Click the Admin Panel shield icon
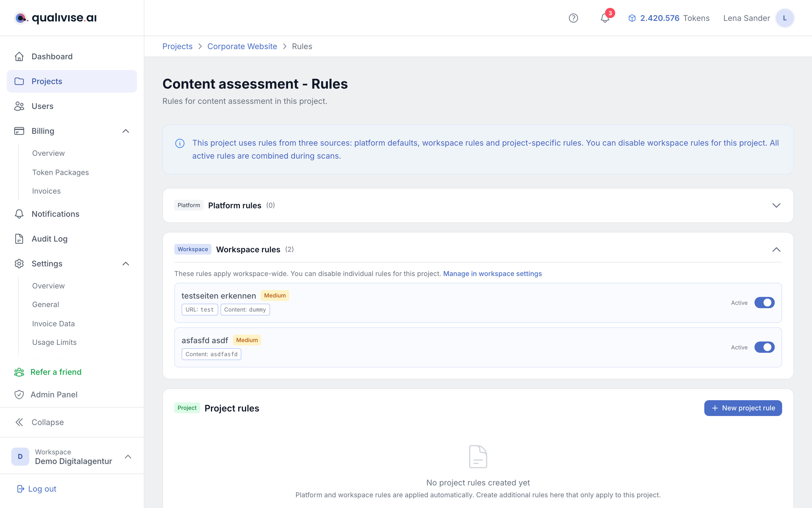 [19, 395]
